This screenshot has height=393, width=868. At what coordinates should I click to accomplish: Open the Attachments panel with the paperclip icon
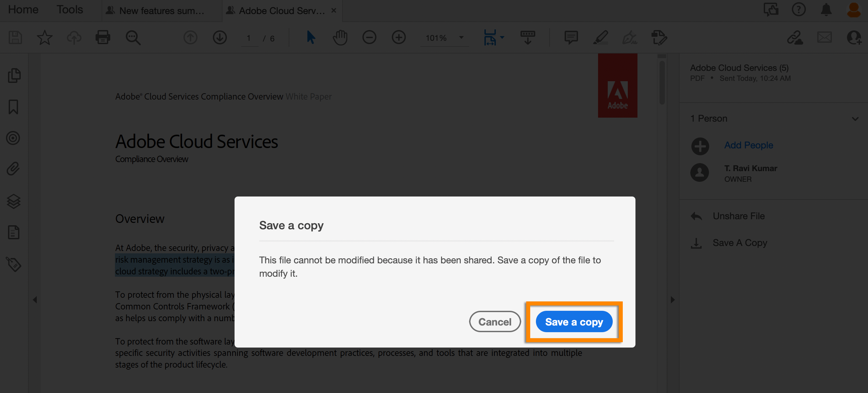(13, 169)
